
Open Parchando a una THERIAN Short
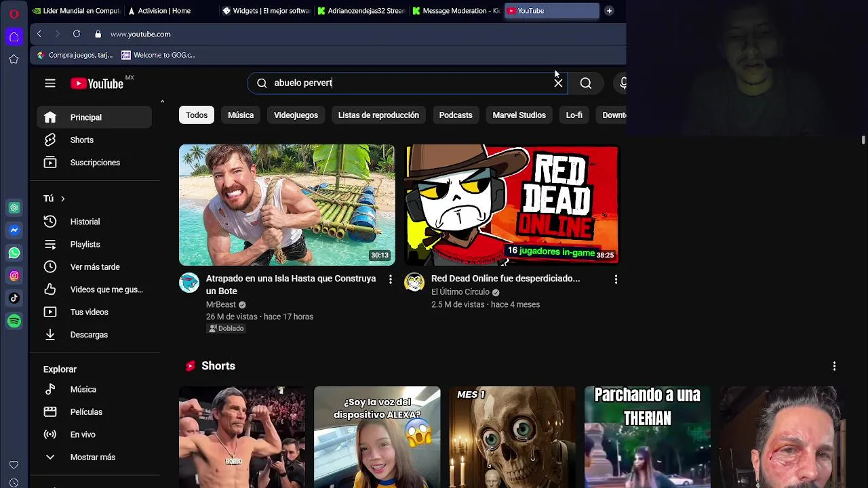click(x=648, y=437)
